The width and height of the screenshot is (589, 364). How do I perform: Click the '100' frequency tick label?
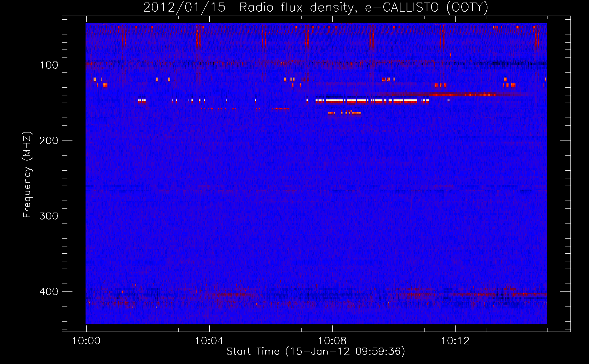coord(49,65)
